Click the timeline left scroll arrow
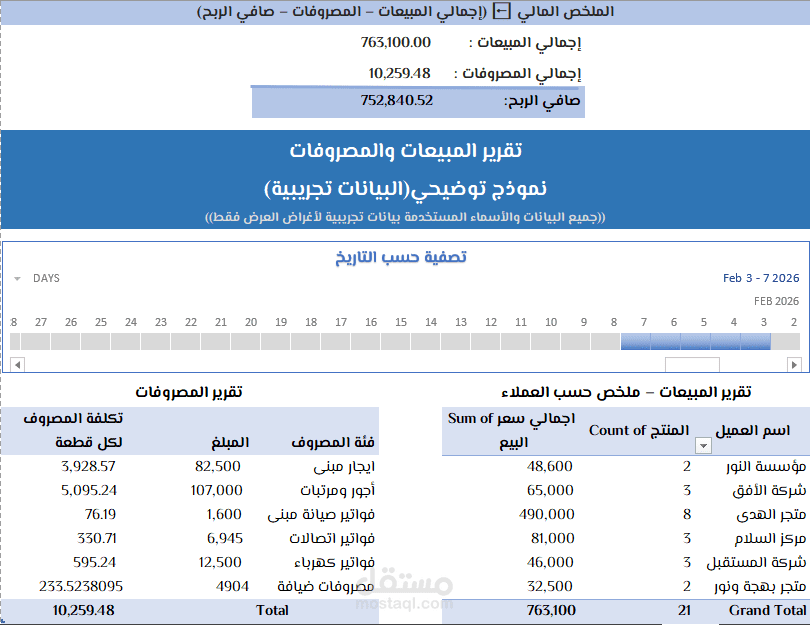 pos(17,365)
